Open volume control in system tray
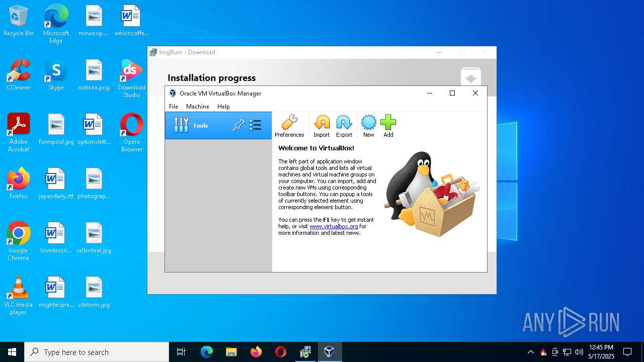This screenshot has height=362, width=644. [579, 352]
